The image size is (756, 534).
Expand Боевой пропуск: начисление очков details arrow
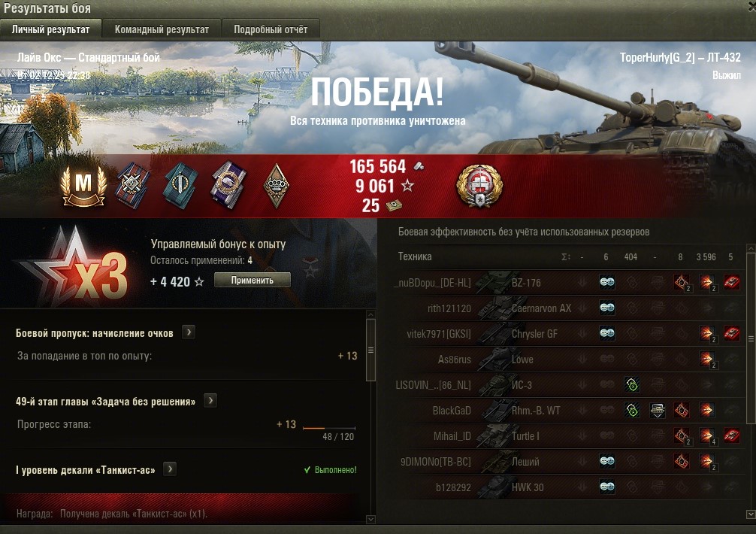189,332
